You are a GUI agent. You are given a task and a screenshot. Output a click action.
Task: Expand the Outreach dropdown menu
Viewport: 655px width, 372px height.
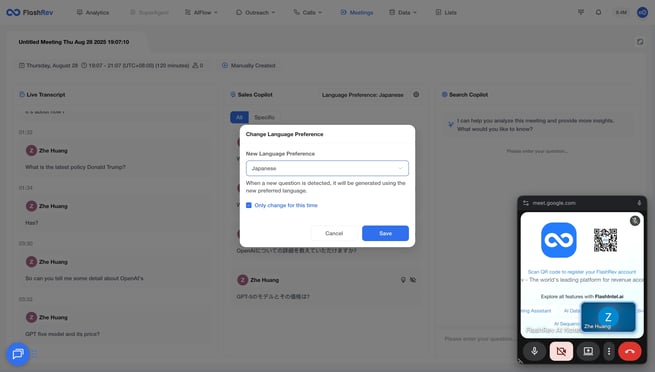click(255, 13)
